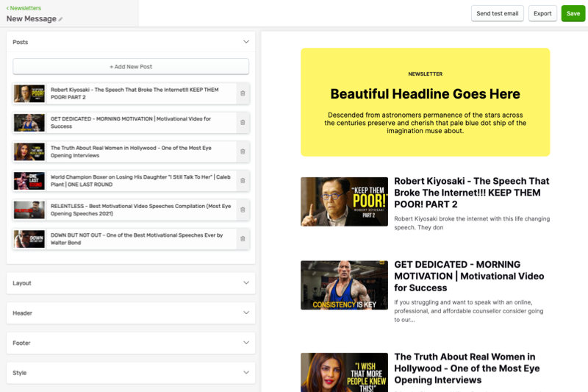Delete the DOWN BUT NOT OUT post

coord(243,239)
